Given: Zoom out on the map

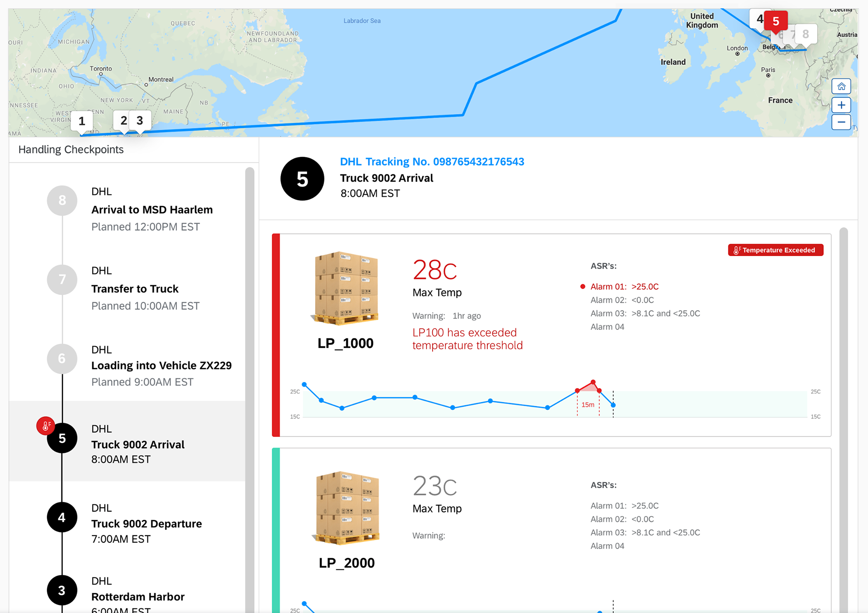Looking at the screenshot, I should click(841, 122).
